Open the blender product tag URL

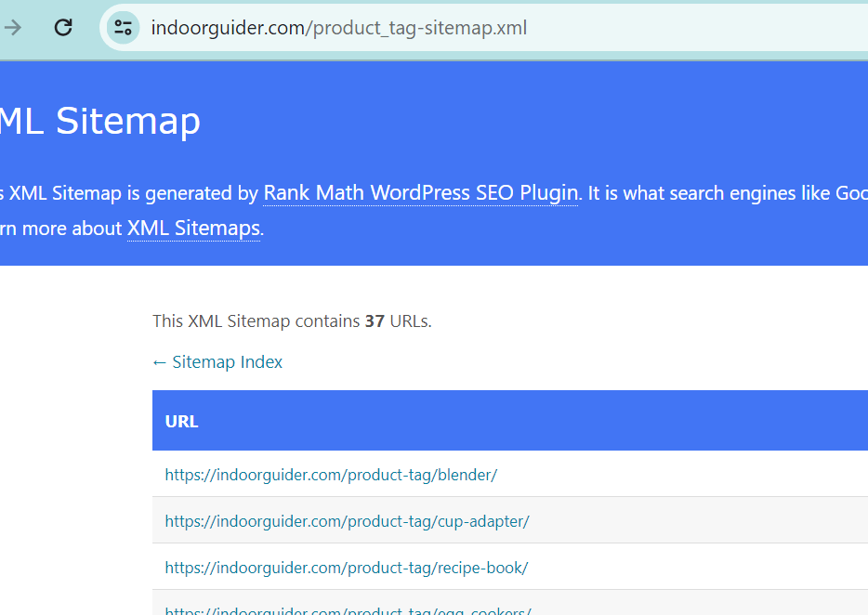[331, 475]
